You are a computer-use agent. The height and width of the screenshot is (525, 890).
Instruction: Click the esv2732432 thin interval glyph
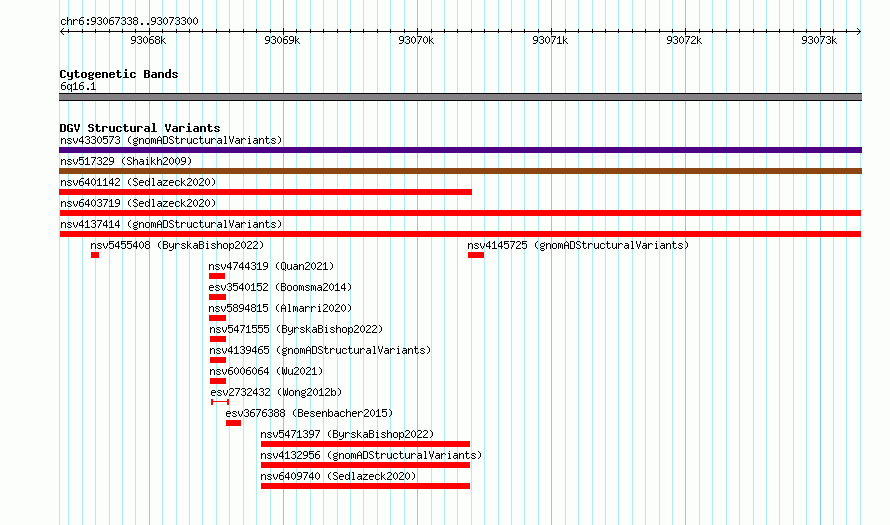(x=220, y=402)
